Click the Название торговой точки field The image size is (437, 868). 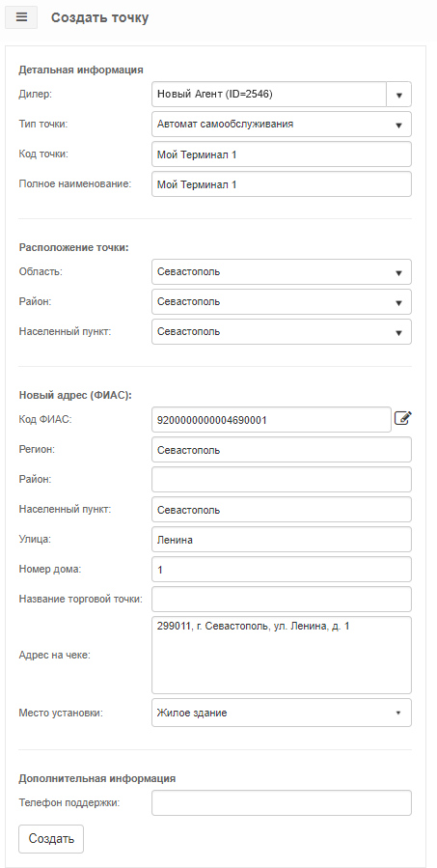point(282,599)
